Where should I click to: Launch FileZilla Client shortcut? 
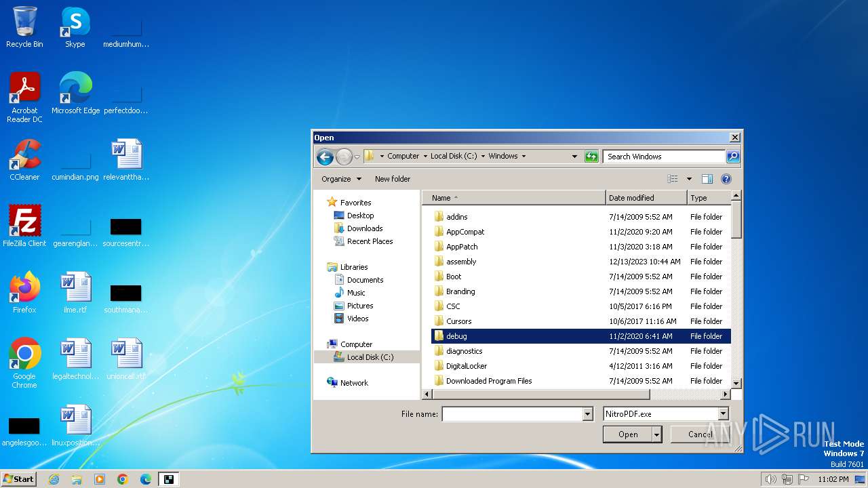coord(24,226)
